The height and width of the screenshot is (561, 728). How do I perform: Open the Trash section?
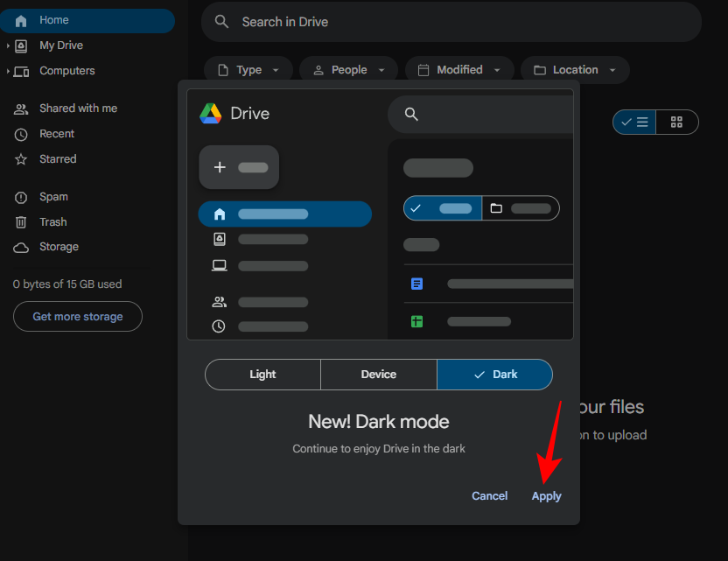tap(52, 222)
